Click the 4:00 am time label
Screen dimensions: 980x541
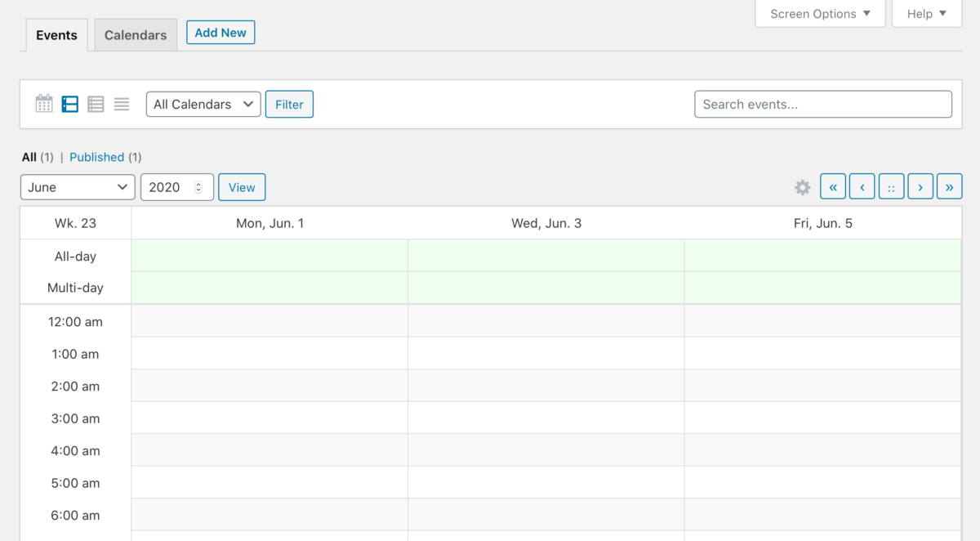(x=75, y=450)
